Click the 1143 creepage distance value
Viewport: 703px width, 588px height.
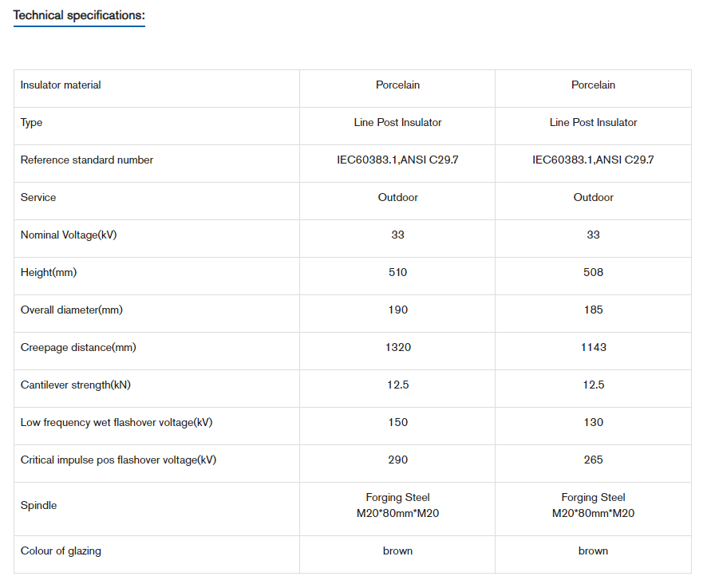pos(593,348)
